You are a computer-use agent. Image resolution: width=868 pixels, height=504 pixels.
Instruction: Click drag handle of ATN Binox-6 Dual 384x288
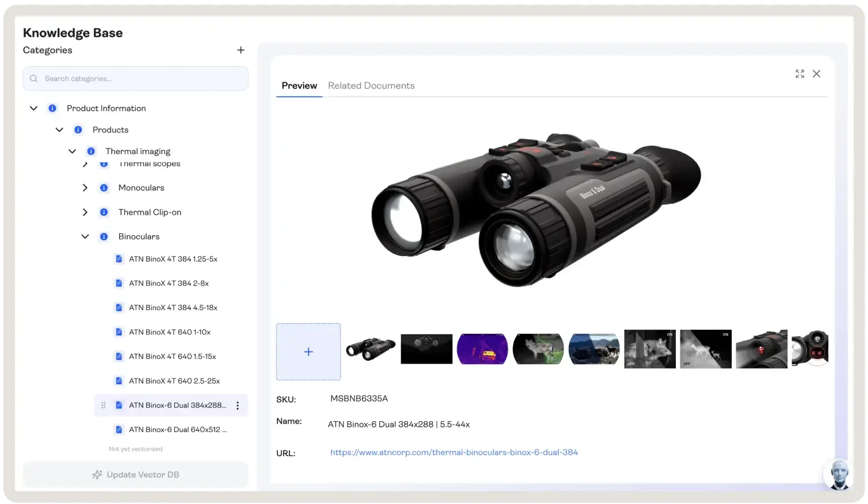(104, 406)
